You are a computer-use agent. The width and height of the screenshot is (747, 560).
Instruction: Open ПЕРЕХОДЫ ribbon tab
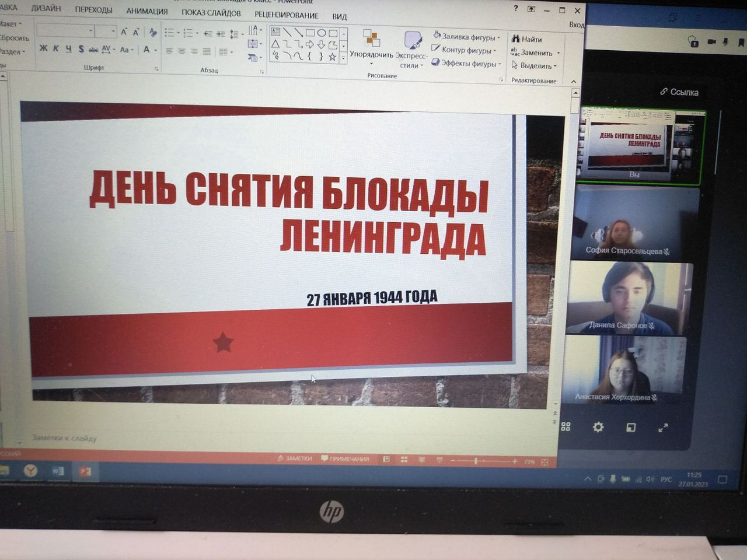click(x=93, y=9)
